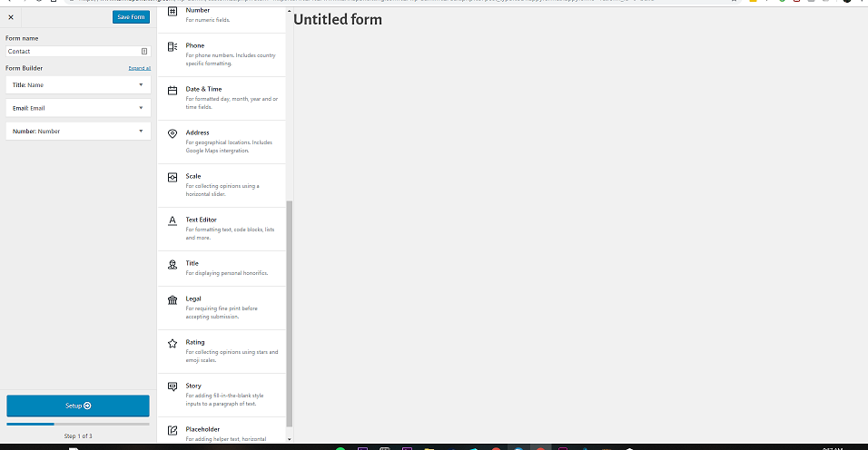Click the Untitled form heading
The height and width of the screenshot is (450, 868).
[338, 20]
